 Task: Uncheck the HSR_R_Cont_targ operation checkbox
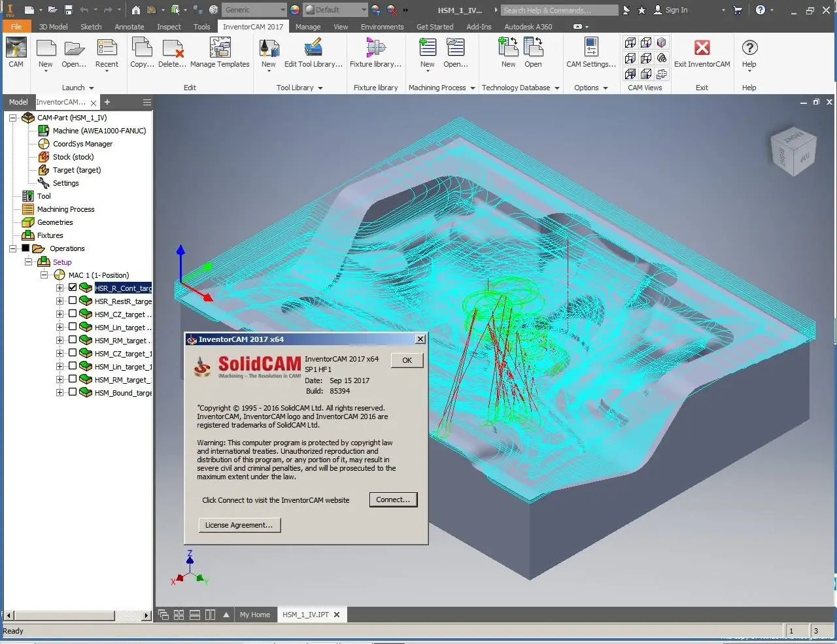tap(73, 288)
